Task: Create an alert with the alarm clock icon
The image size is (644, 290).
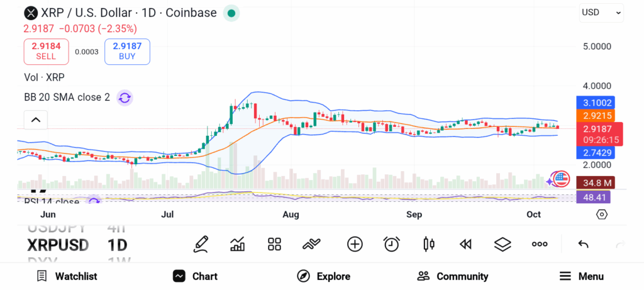Action: [392, 244]
